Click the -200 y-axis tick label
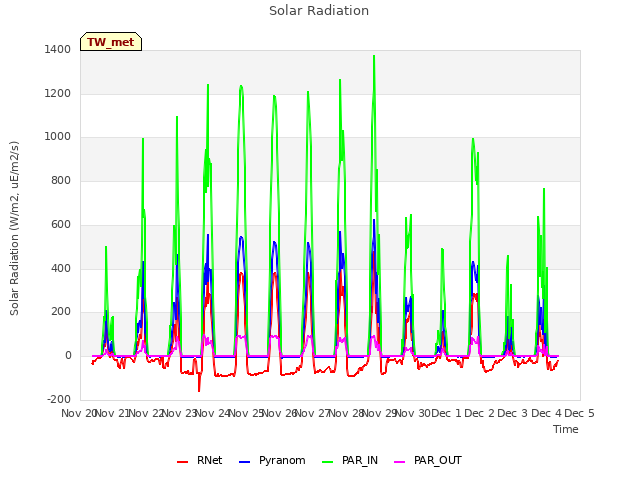640x480 pixels. point(59,399)
